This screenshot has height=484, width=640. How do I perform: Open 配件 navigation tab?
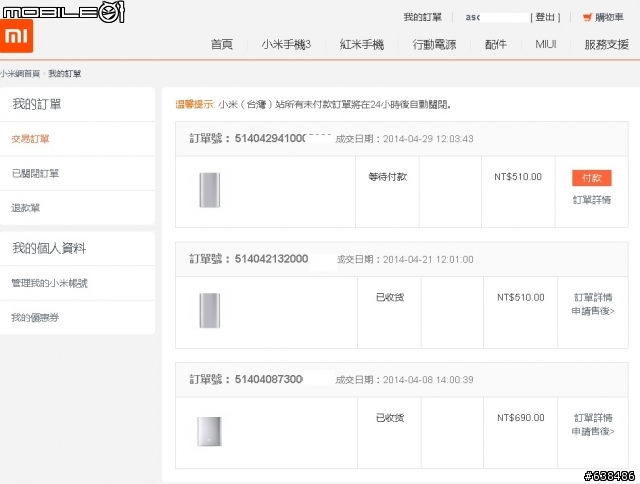496,44
